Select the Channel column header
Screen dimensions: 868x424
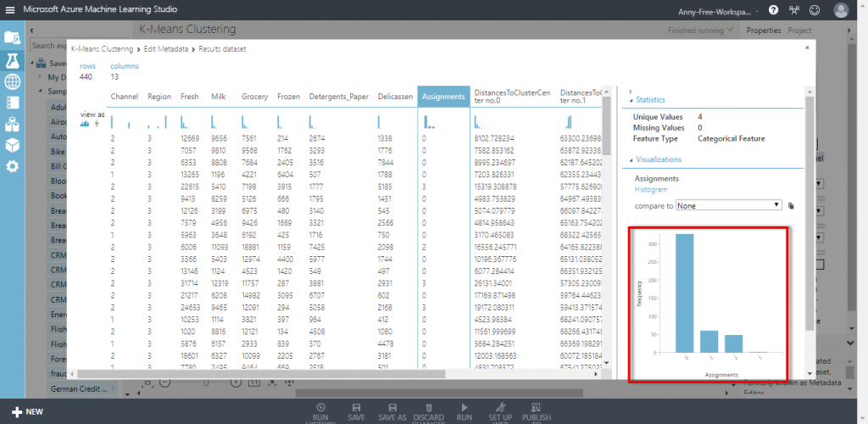tap(124, 97)
